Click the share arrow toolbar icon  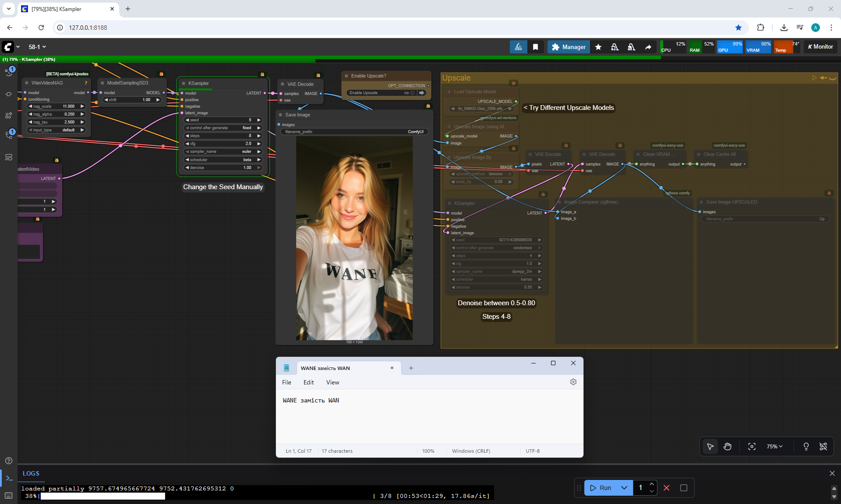pyautogui.click(x=648, y=47)
